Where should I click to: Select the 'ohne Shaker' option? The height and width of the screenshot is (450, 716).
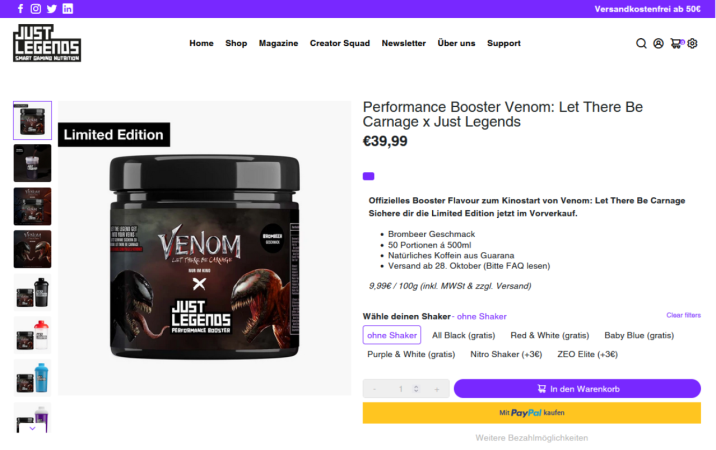[392, 335]
